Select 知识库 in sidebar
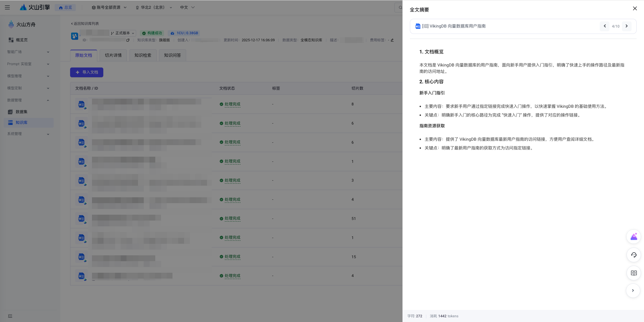Image resolution: width=644 pixels, height=322 pixels. click(x=29, y=123)
